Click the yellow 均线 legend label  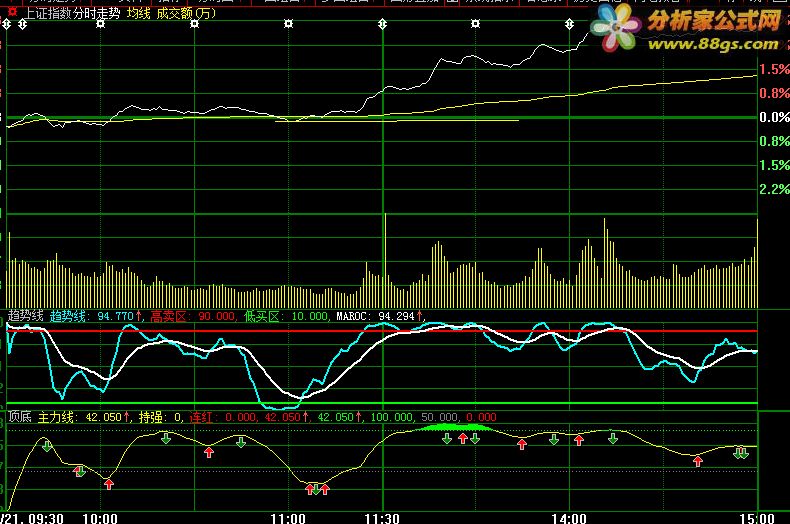tap(139, 13)
